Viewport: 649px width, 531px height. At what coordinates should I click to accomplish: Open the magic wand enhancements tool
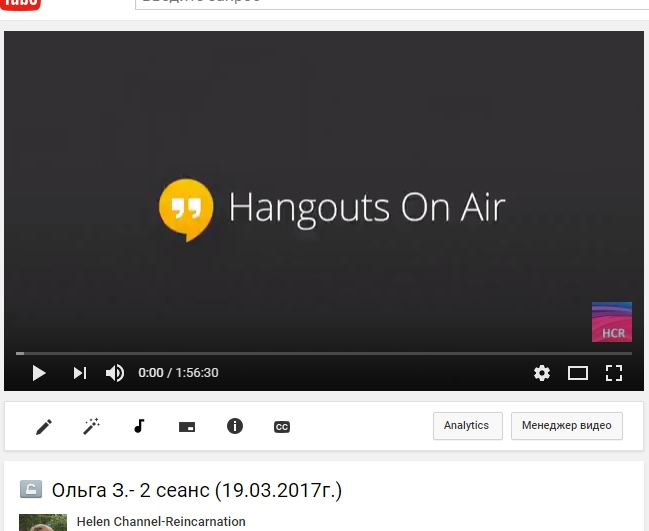(x=91, y=427)
